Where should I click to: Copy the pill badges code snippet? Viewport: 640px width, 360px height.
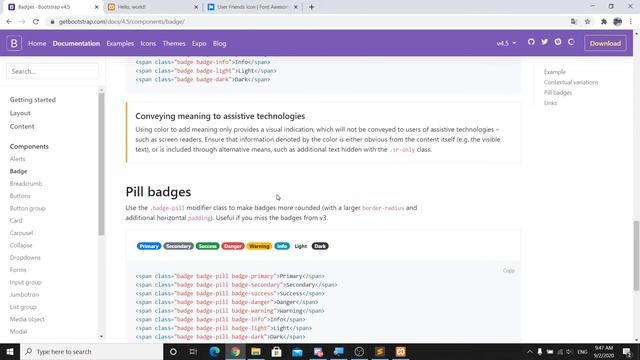(x=509, y=271)
